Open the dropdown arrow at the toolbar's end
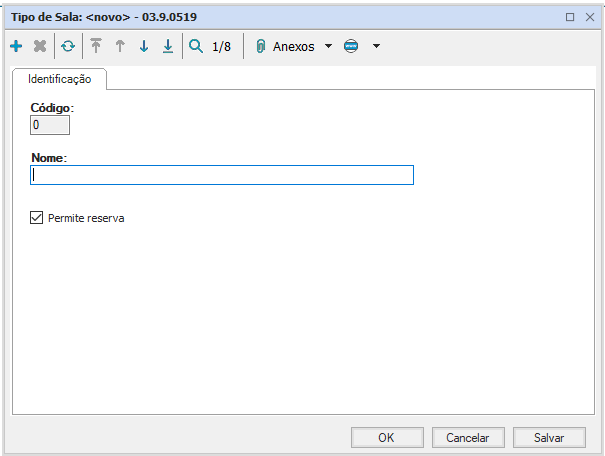This screenshot has height=456, width=605. [x=376, y=46]
